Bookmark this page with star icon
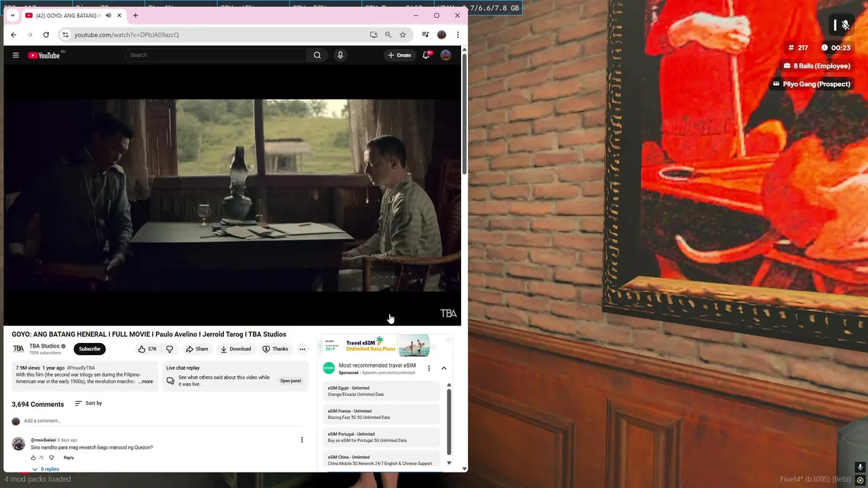This screenshot has width=868, height=488. coord(403,35)
